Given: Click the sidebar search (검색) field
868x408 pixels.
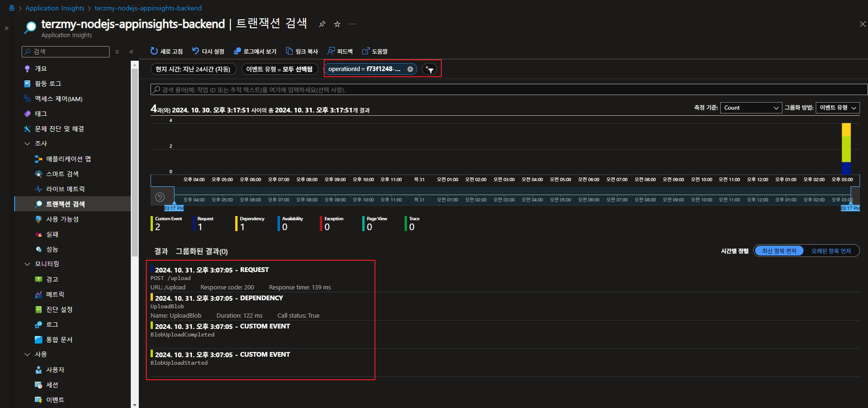Looking at the screenshot, I should (x=66, y=52).
